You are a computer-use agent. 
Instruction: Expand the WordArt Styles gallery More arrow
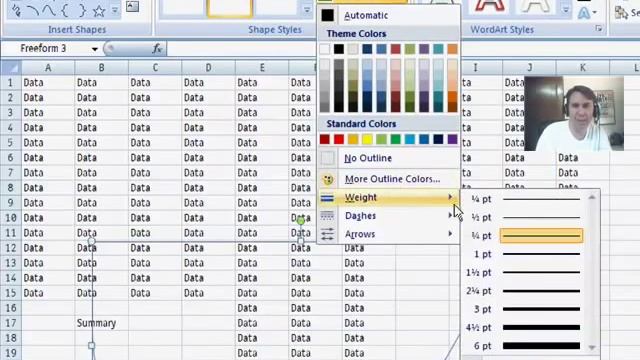(x=566, y=10)
